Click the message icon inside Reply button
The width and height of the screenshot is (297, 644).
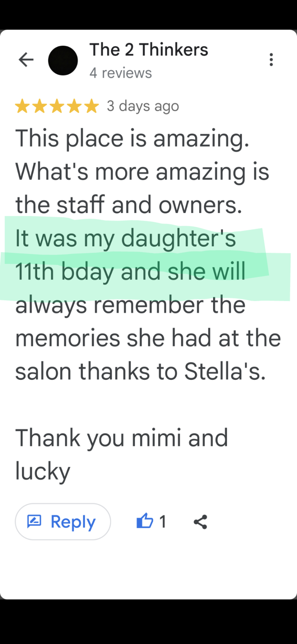[x=34, y=521]
